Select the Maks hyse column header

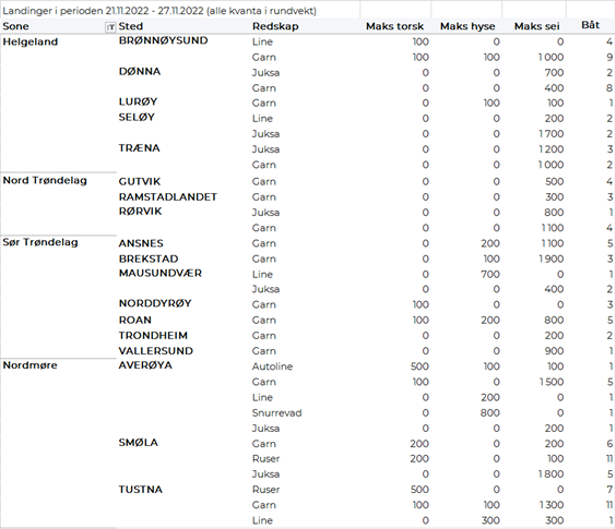(470, 26)
